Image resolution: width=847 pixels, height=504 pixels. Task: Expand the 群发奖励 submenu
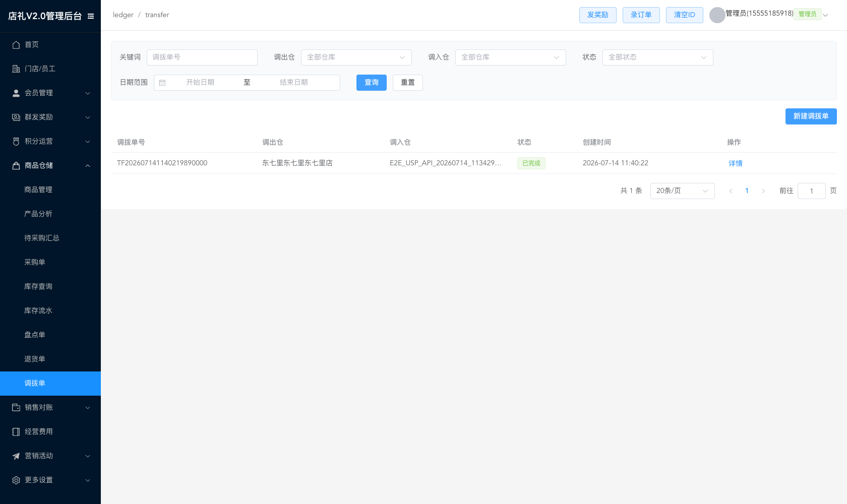click(50, 117)
